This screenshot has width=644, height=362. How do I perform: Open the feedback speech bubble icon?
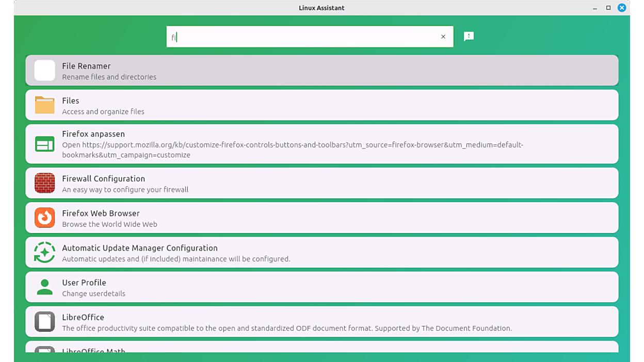[469, 37]
